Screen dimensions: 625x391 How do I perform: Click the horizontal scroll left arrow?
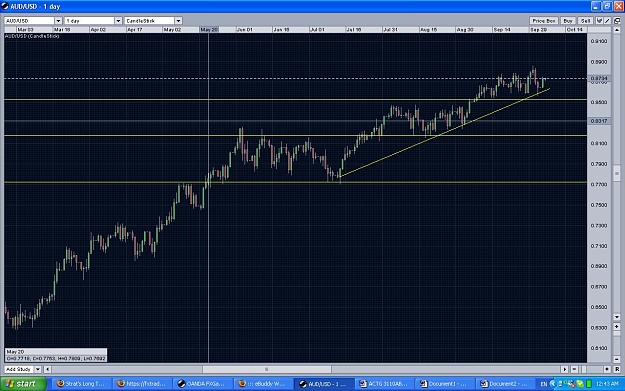[47, 369]
